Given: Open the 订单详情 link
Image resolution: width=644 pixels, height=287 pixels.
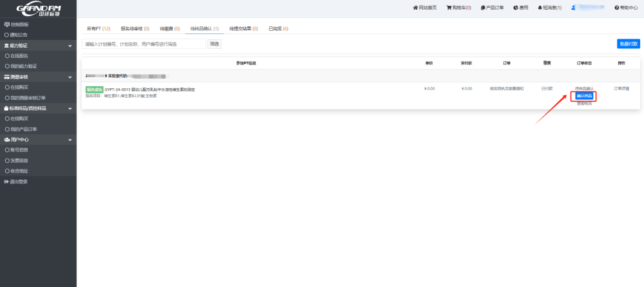Looking at the screenshot, I should tap(621, 88).
